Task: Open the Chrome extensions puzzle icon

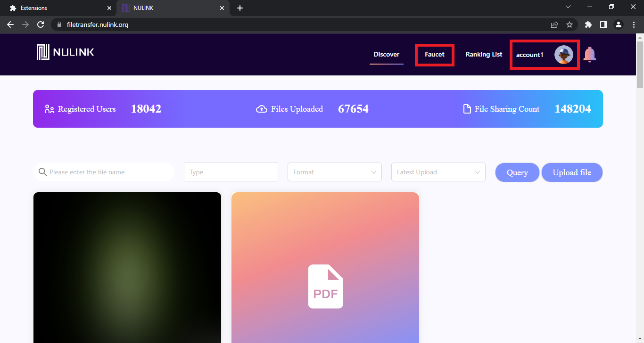Action: (588, 24)
